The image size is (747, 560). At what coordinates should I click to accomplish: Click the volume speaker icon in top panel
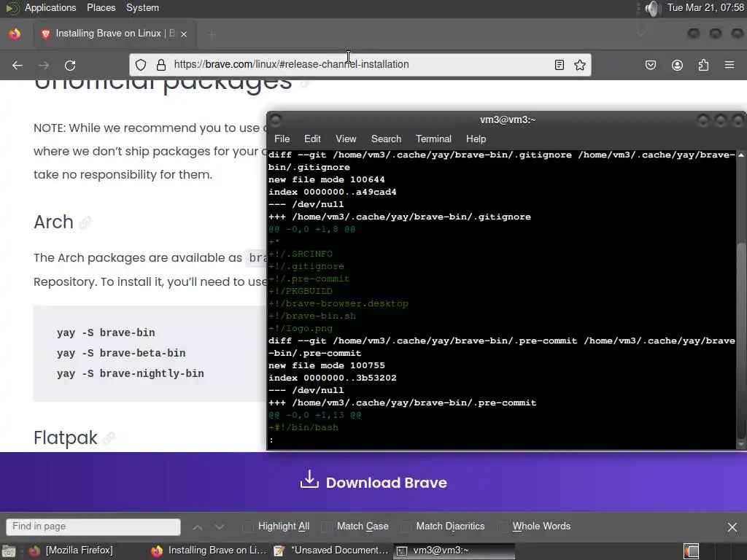(x=651, y=8)
